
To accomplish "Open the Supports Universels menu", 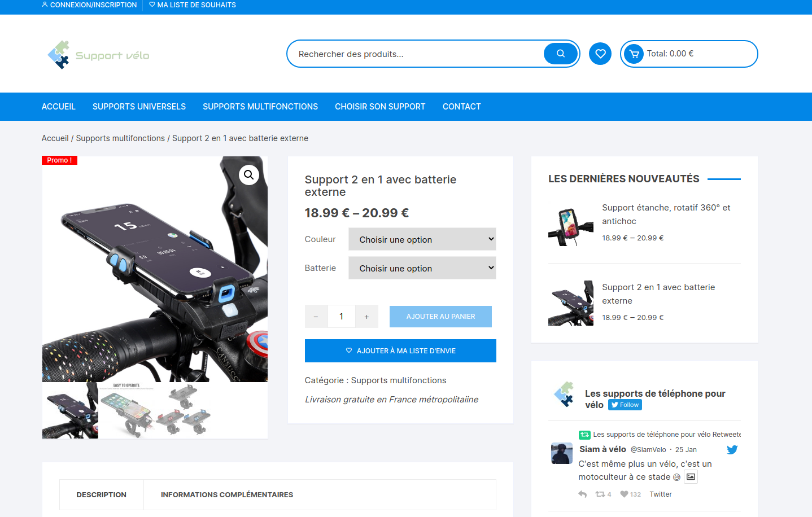I will click(139, 106).
